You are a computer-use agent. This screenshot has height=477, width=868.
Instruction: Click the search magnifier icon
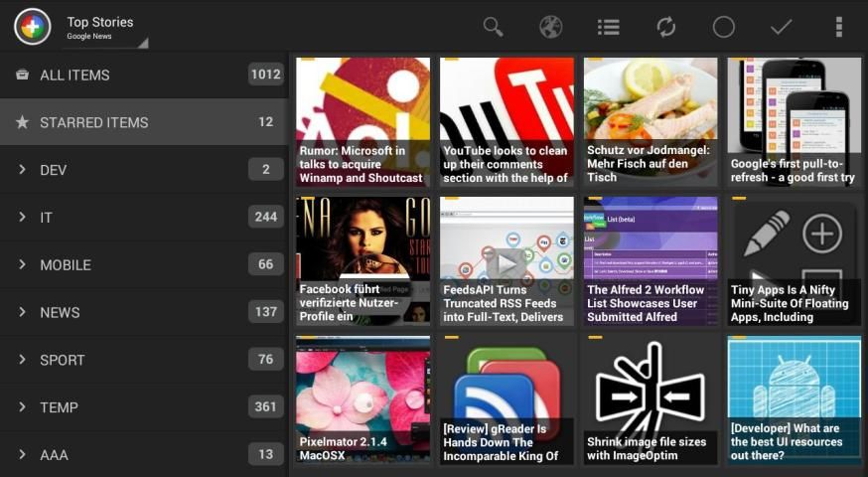point(493,27)
